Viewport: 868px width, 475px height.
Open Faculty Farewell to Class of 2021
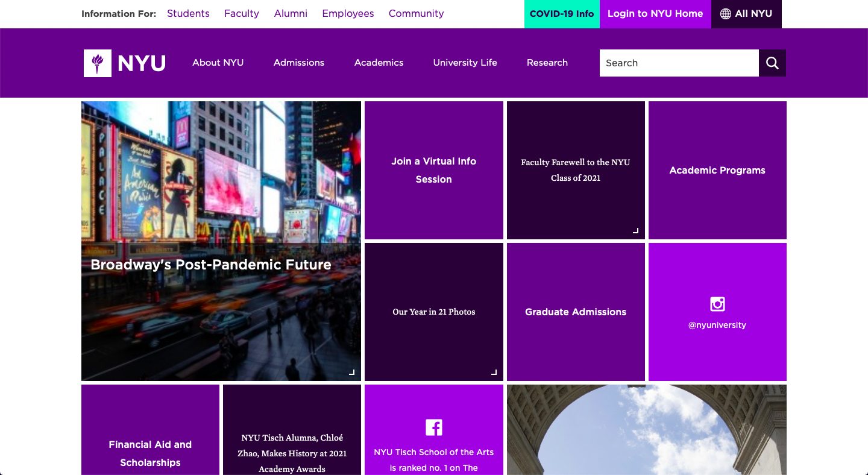tap(576, 170)
